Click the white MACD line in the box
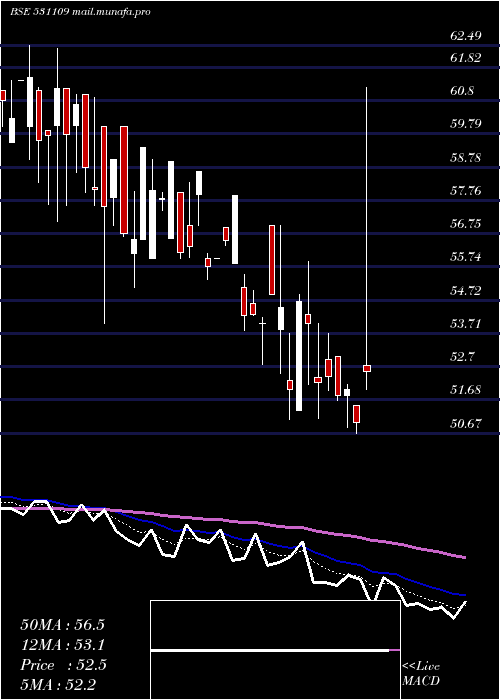This screenshot has height=700, width=500. pyautogui.click(x=270, y=651)
